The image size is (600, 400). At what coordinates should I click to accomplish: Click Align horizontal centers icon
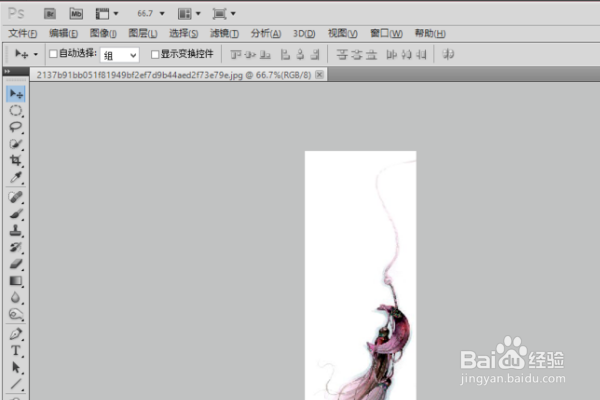click(x=300, y=55)
